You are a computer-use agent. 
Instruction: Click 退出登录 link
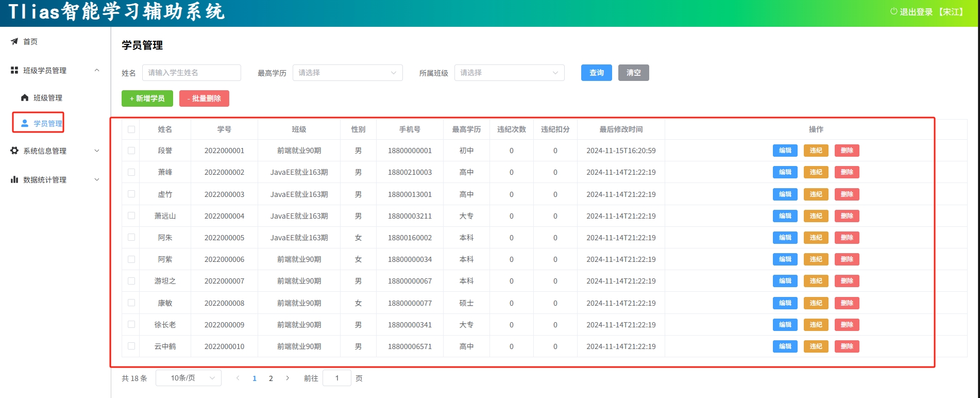[916, 11]
